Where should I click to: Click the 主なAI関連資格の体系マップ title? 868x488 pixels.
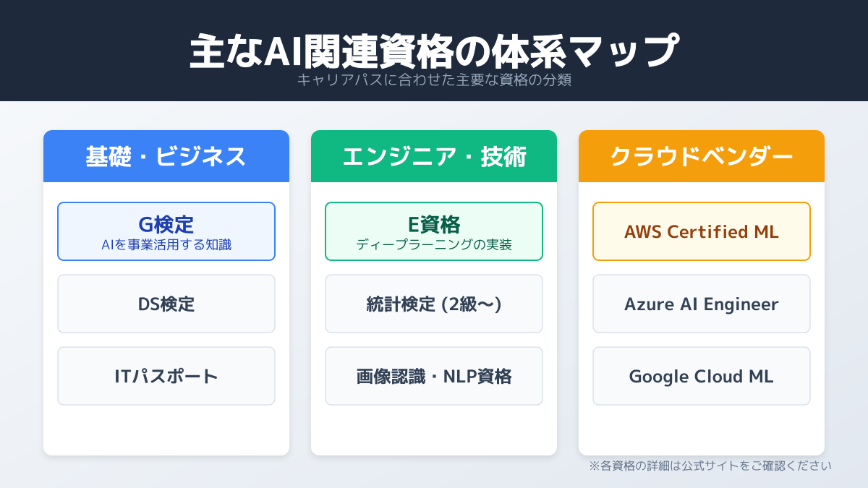pos(434,51)
